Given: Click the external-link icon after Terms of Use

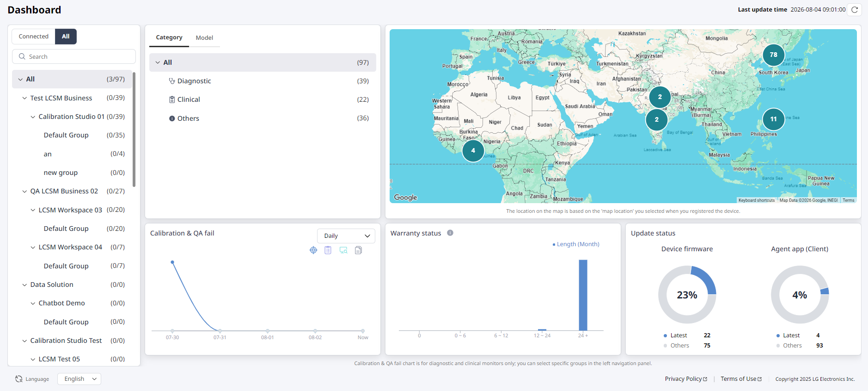Looking at the screenshot, I should (759, 379).
